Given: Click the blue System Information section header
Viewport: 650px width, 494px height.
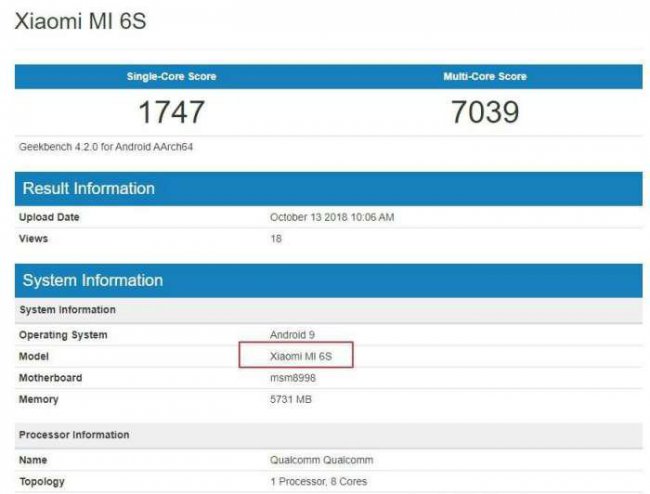Looking at the screenshot, I should click(x=329, y=281).
